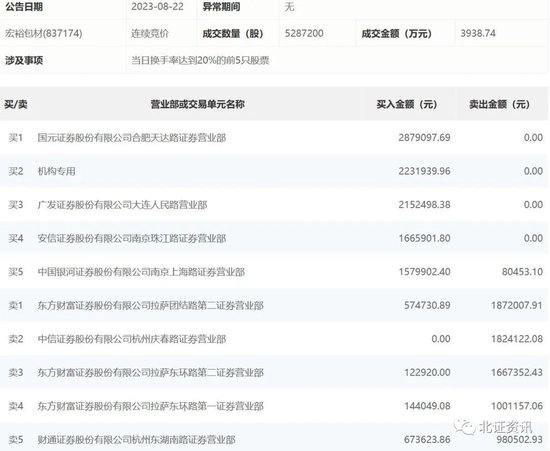550x451 pixels.
Task: Click sell amount 980502.93
Action: tap(519, 439)
